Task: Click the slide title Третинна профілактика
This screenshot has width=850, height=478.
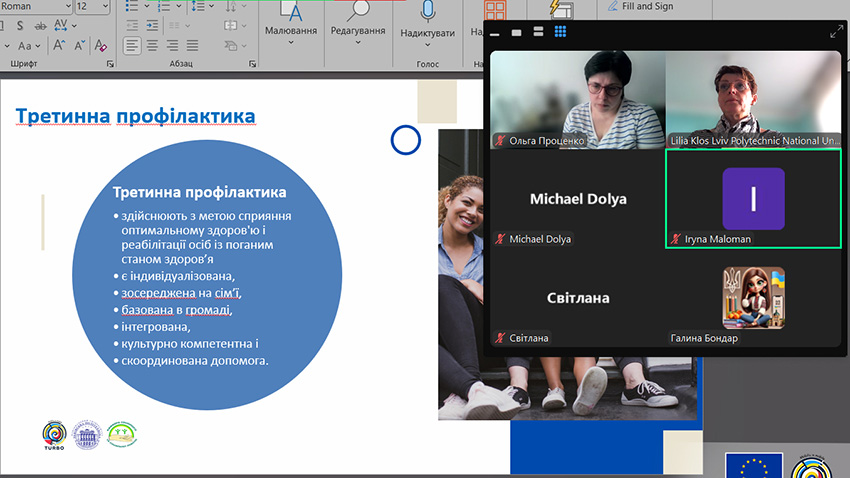Action: point(135,118)
